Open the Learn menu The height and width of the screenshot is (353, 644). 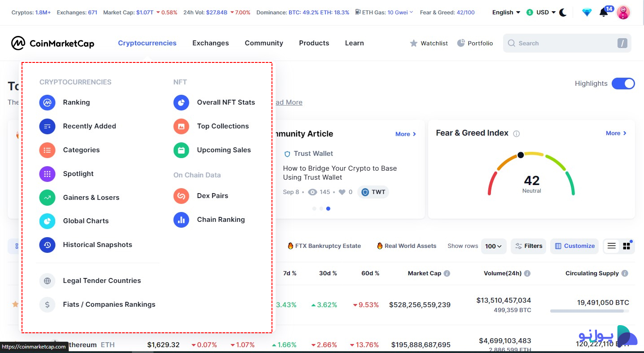(355, 43)
